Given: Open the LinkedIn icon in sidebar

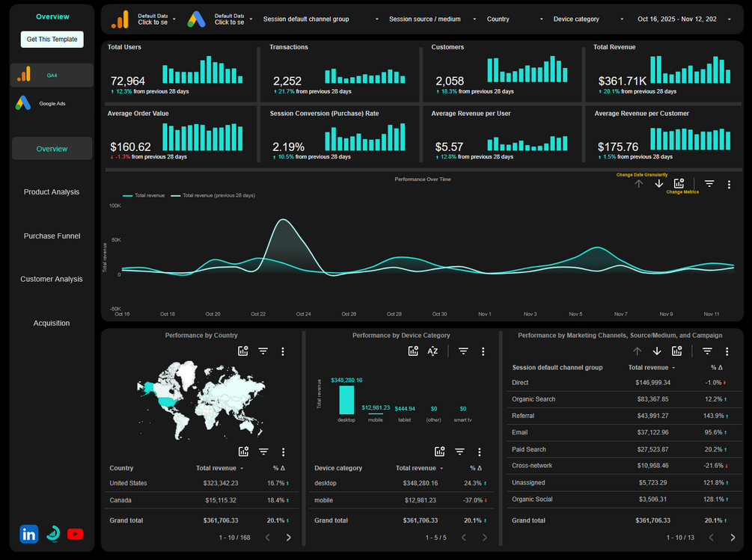Looking at the screenshot, I should click(x=28, y=534).
